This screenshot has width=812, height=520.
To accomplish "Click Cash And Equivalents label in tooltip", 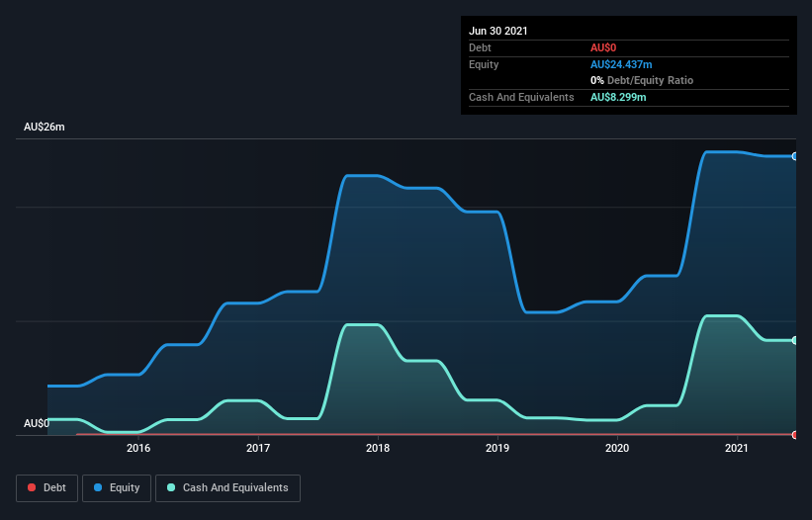I will point(521,97).
